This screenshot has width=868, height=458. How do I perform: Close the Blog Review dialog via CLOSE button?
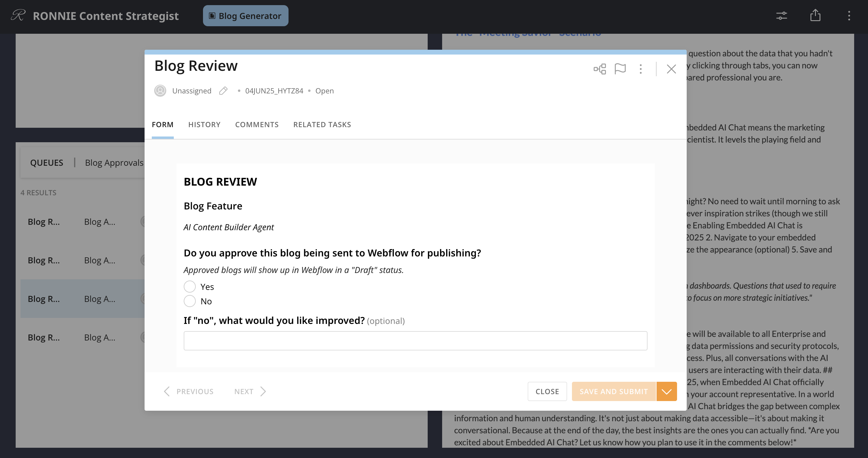[x=547, y=391]
